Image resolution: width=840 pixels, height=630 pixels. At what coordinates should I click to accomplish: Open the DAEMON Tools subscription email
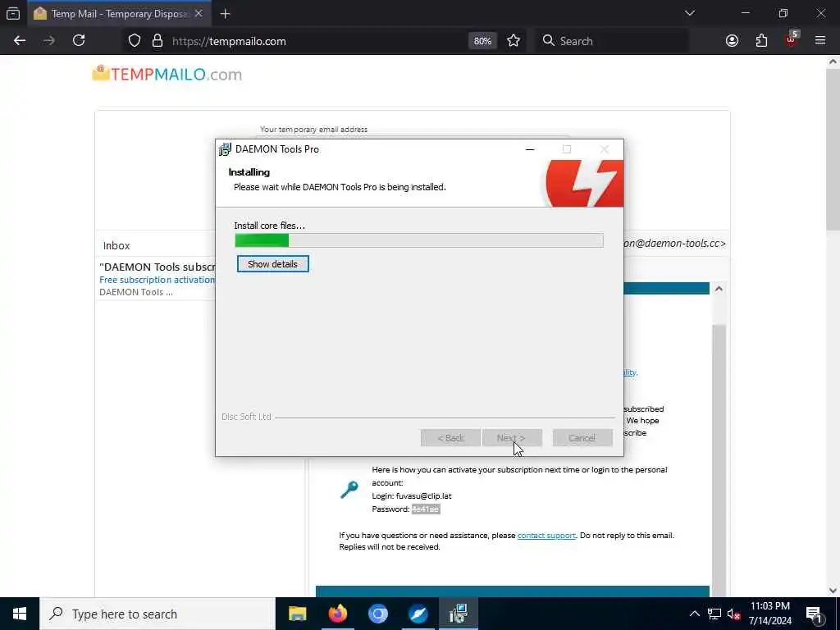click(x=157, y=279)
